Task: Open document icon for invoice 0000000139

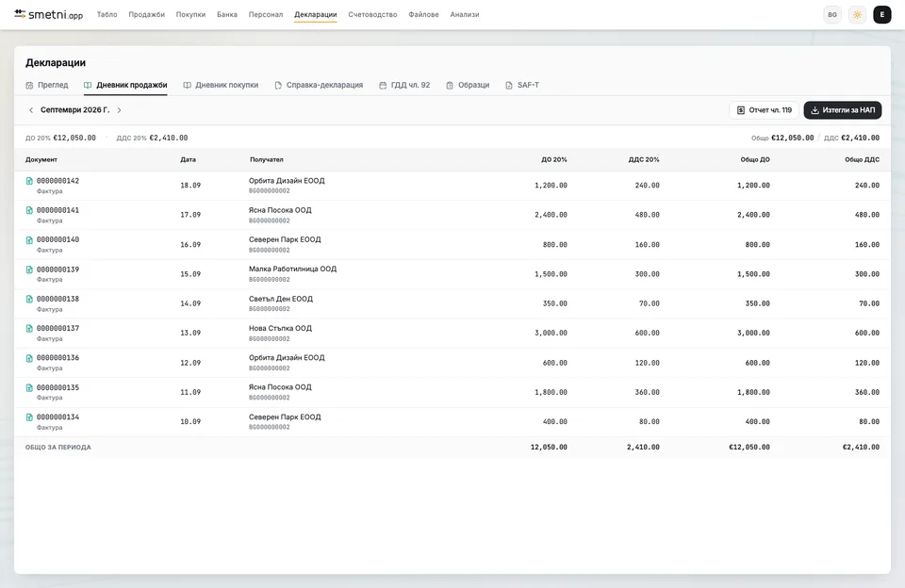Action: (x=29, y=269)
